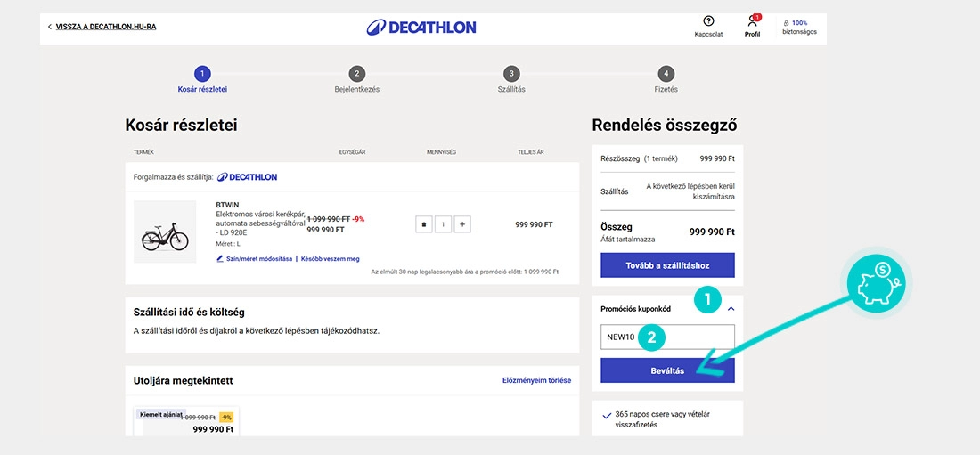Collapse the Promóciós kuponkód section chevron
This screenshot has width=980, height=455.
click(731, 309)
